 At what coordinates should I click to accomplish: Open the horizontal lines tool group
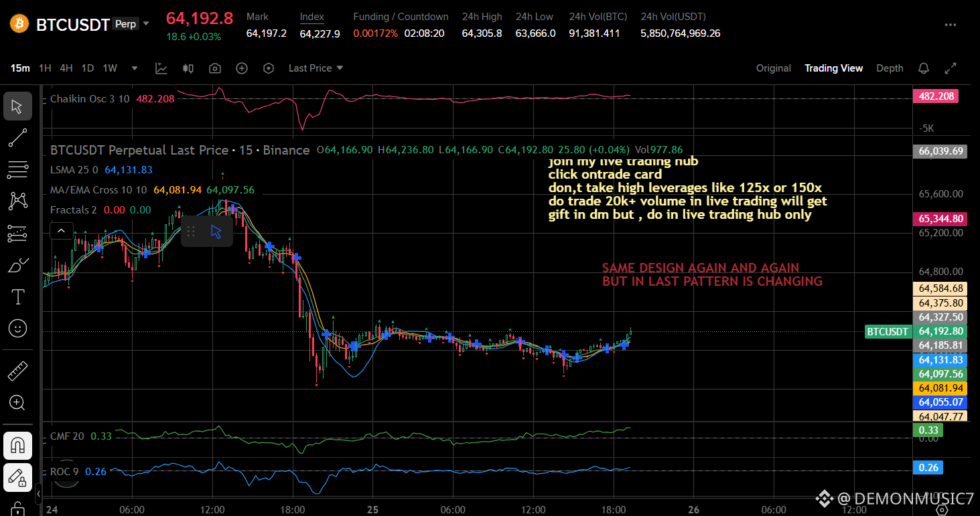tap(17, 170)
